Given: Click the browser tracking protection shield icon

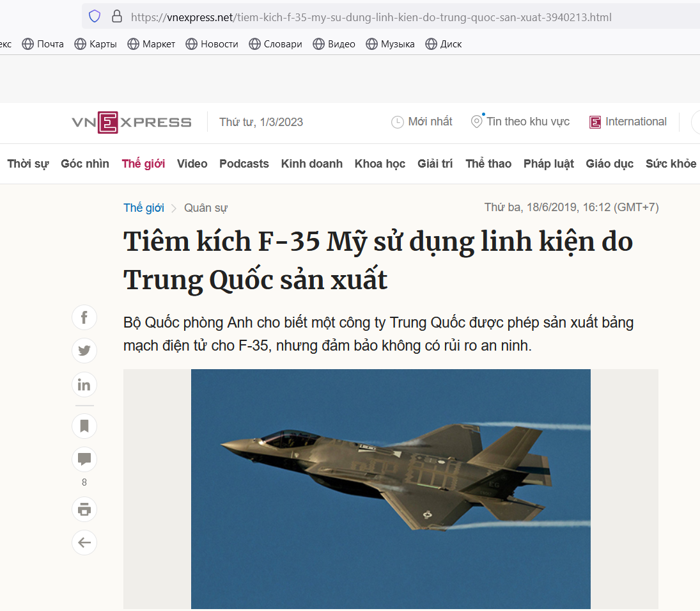Looking at the screenshot, I should 95,17.
